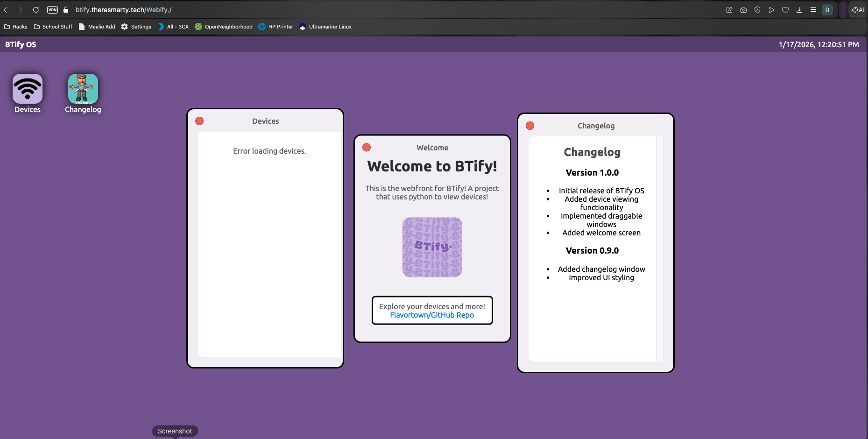Click the camera snapshot icon in browser toolbar
The width and height of the screenshot is (868, 439).
tap(743, 10)
